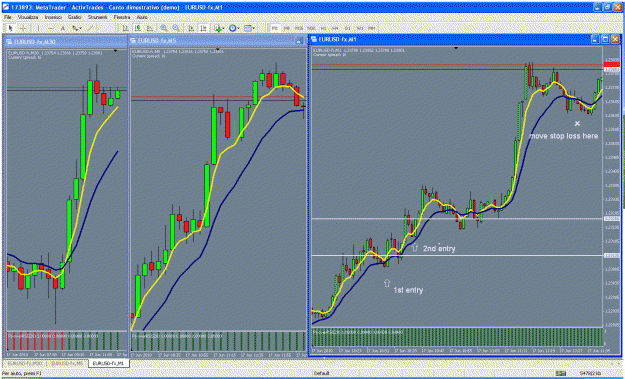
Task: Open the periods clock dropdown
Action: click(234, 28)
